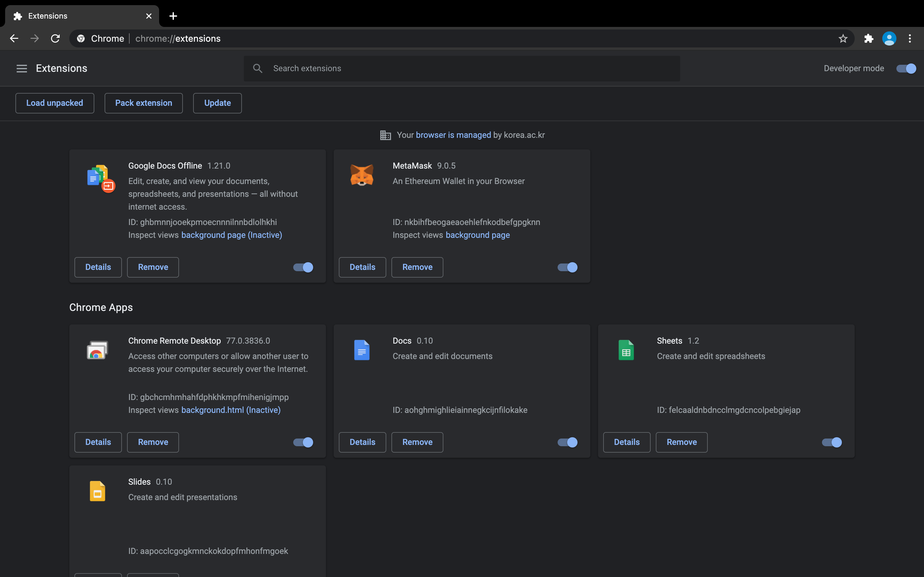Click MetaMask background page link
Image resolution: width=924 pixels, height=577 pixels.
tap(477, 235)
